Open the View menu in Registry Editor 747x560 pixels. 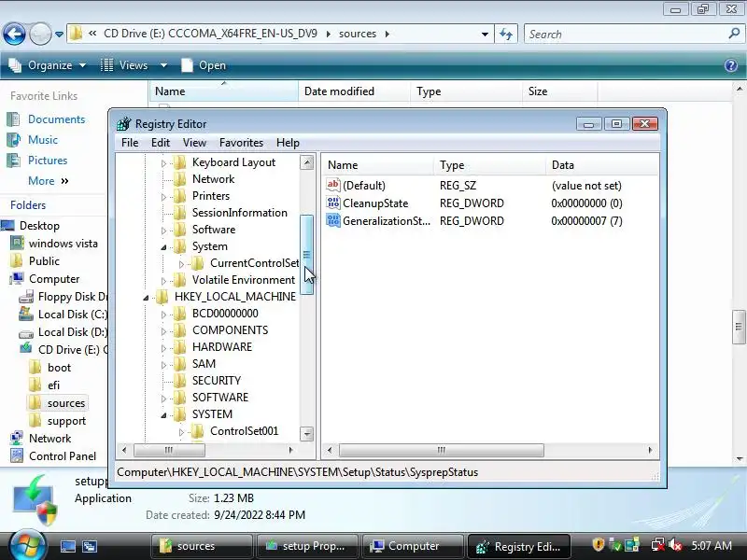click(194, 143)
